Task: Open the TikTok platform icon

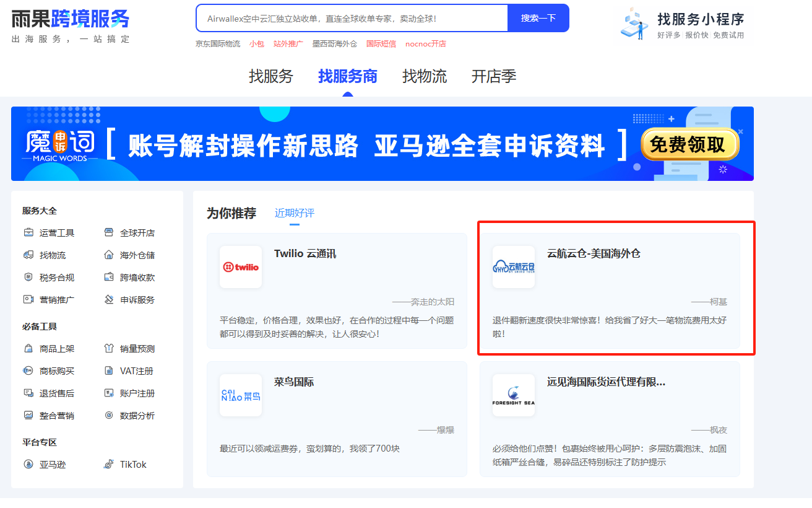Action: tap(110, 463)
